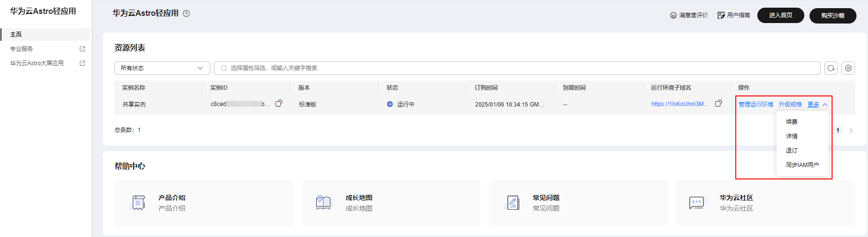This screenshot has height=237, width=868.
Task: Click the magnifier icon in the search box
Action: click(224, 68)
